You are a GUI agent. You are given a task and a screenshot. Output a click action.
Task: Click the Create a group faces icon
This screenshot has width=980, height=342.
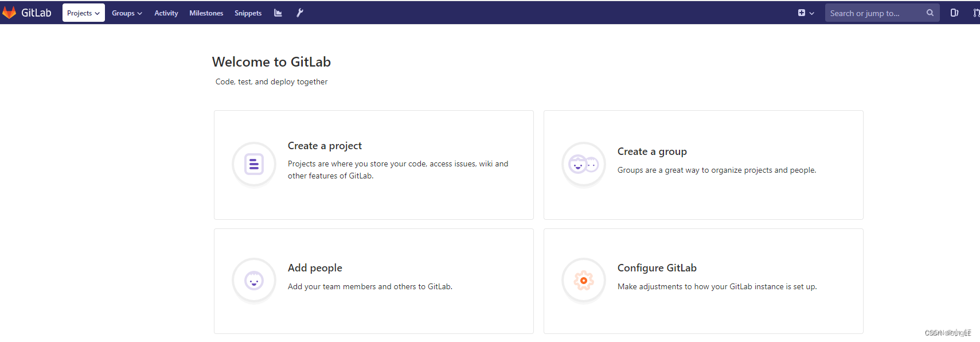pyautogui.click(x=584, y=164)
